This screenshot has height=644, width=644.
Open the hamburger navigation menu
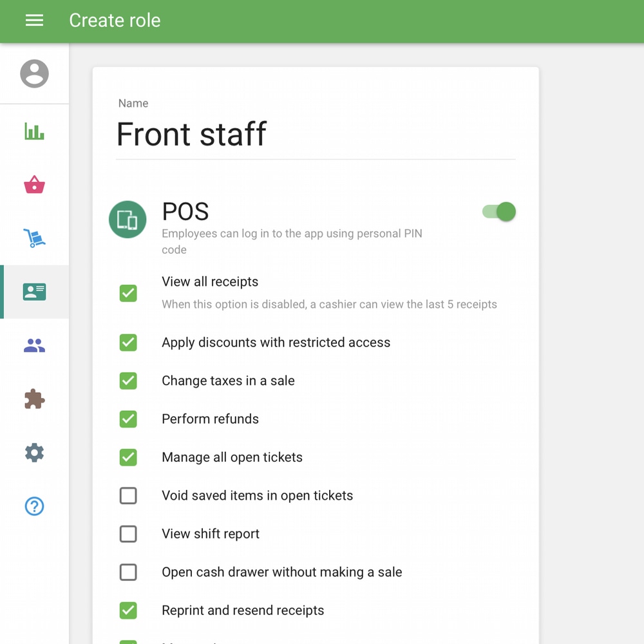tap(34, 20)
